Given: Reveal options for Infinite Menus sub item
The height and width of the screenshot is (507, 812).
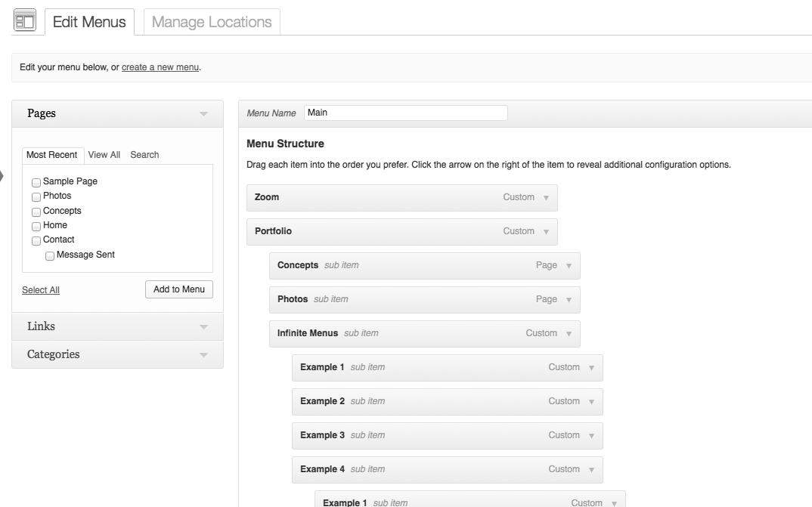Looking at the screenshot, I should [x=569, y=334].
